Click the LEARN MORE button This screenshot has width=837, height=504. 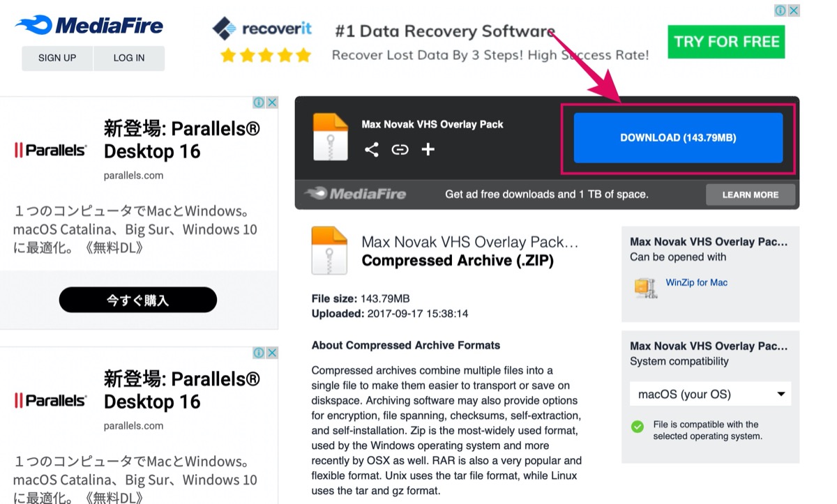tap(751, 194)
